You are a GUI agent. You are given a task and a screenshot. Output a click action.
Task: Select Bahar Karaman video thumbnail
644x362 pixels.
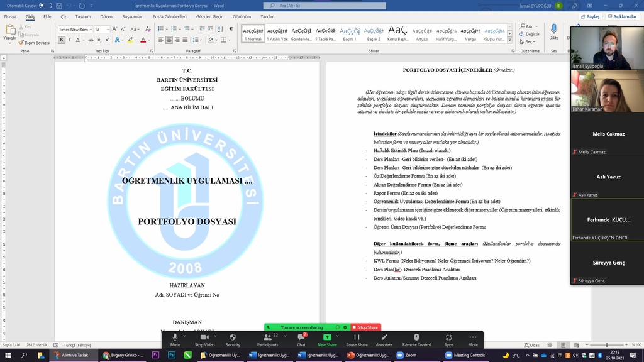(x=608, y=91)
